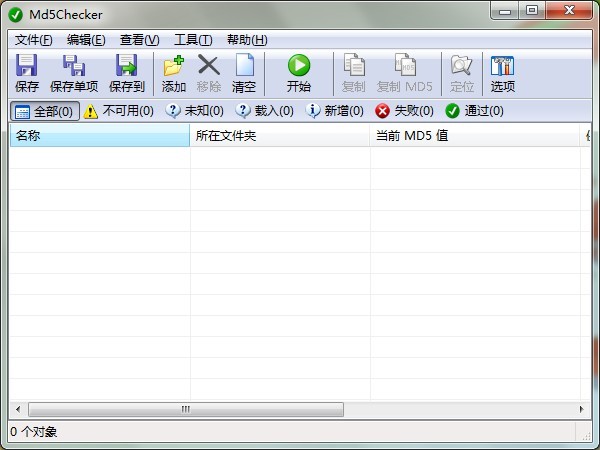600x450 pixels.
Task: Open the Tools (工具) menu
Action: click(193, 40)
